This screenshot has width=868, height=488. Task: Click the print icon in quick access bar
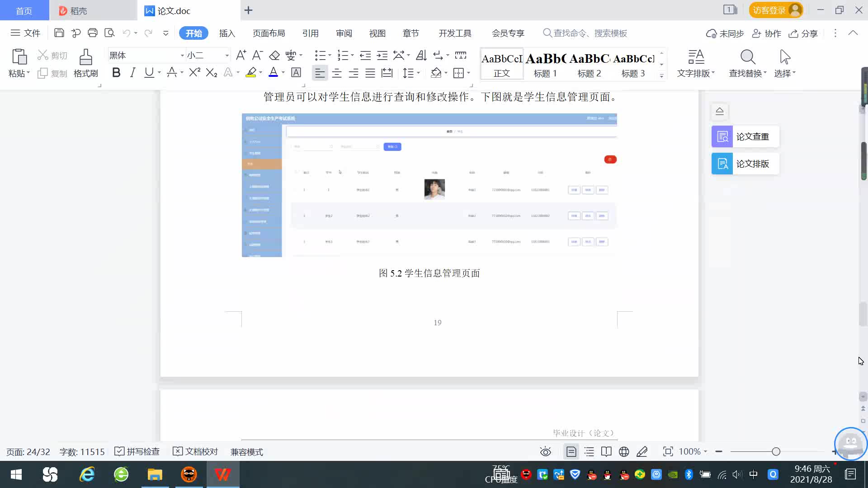click(93, 33)
